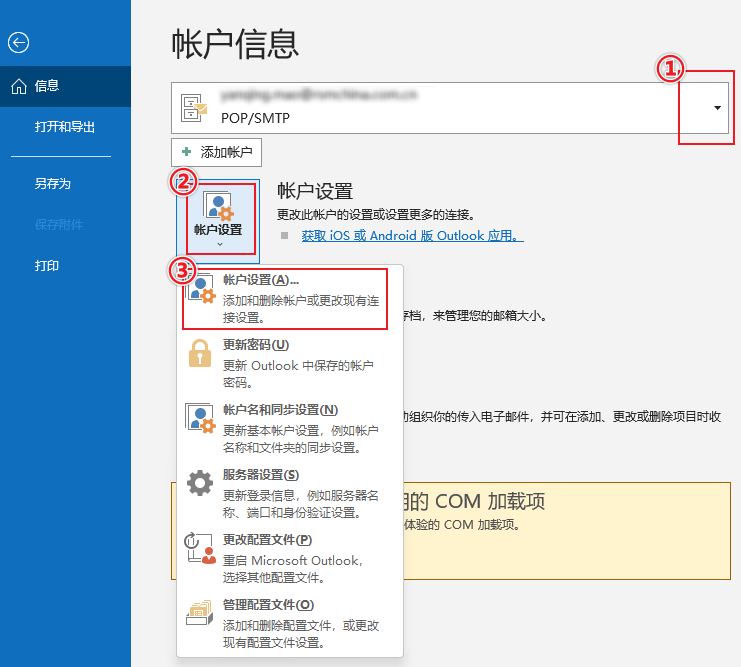Open the 获取 iOS 或 Android 版 Outlook 应用 link
Viewport: 741px width, 667px height.
click(412, 236)
